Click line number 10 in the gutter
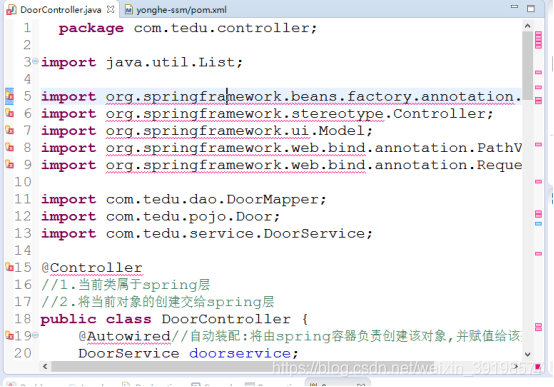Image resolution: width=554 pixels, height=387 pixels. point(23,182)
